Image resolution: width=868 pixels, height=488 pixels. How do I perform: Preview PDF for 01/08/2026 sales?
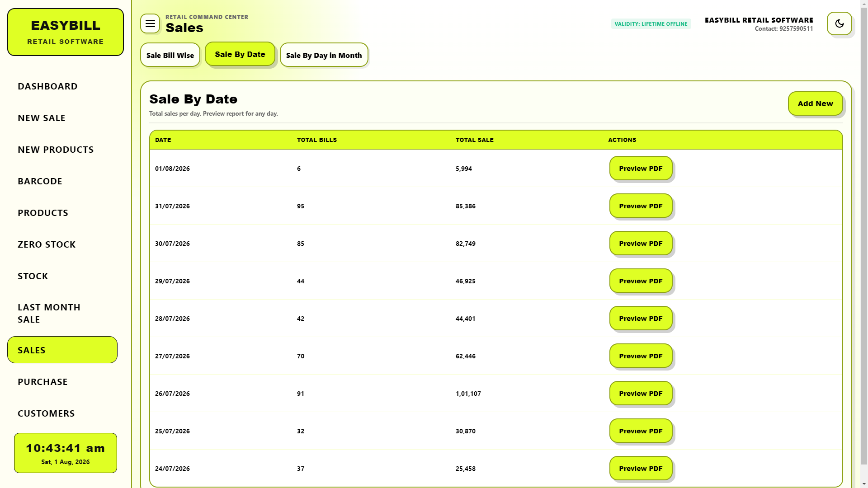coord(641,169)
